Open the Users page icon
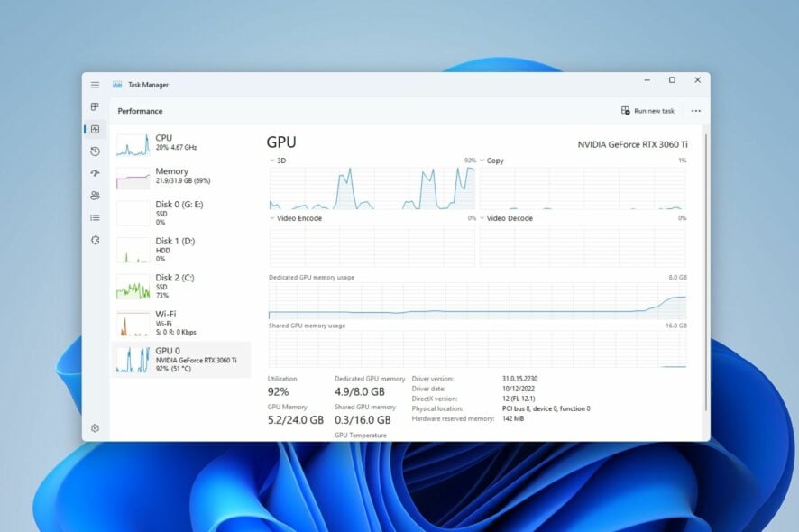The width and height of the screenshot is (799, 532). (96, 195)
